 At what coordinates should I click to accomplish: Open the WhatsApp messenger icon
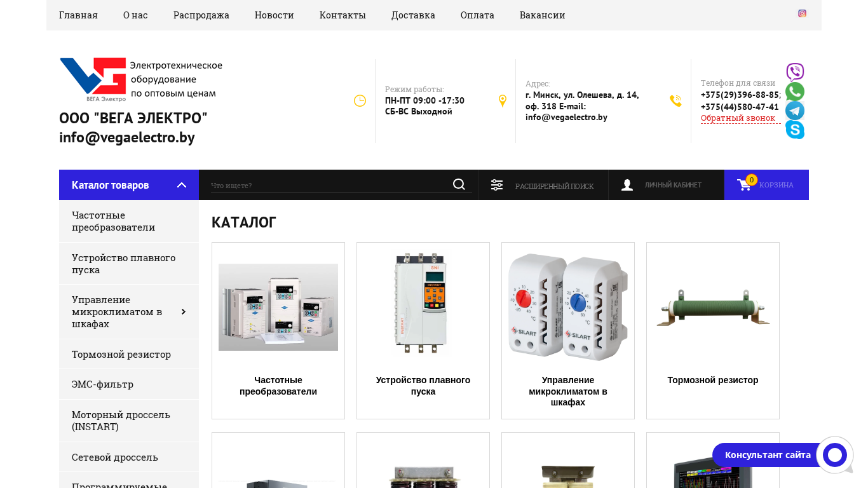tap(795, 91)
